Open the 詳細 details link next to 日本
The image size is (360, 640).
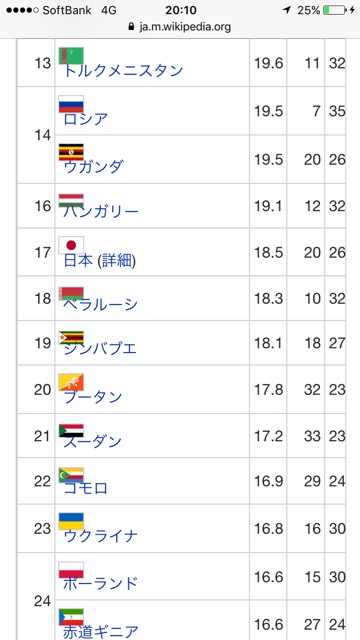tap(117, 260)
